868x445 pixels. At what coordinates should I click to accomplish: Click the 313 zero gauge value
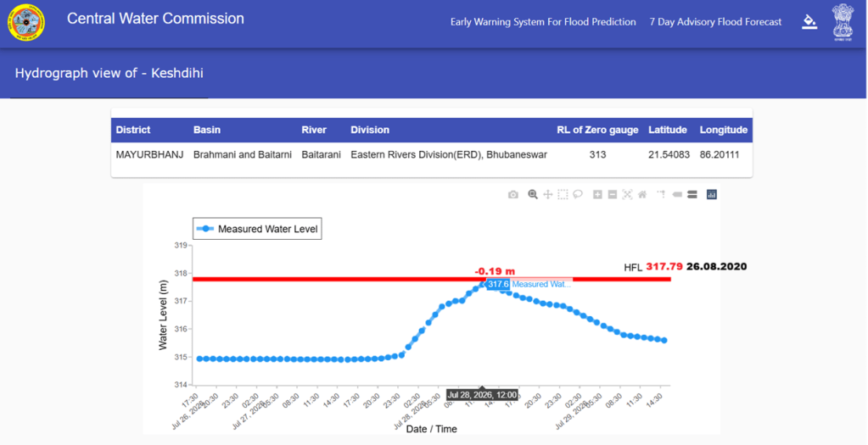(598, 155)
